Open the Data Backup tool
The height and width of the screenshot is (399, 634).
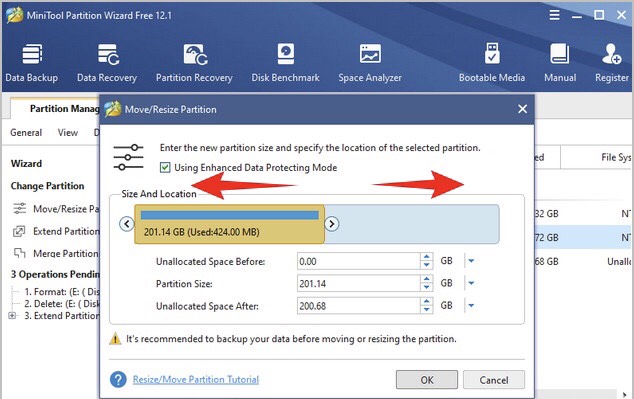pyautogui.click(x=32, y=63)
